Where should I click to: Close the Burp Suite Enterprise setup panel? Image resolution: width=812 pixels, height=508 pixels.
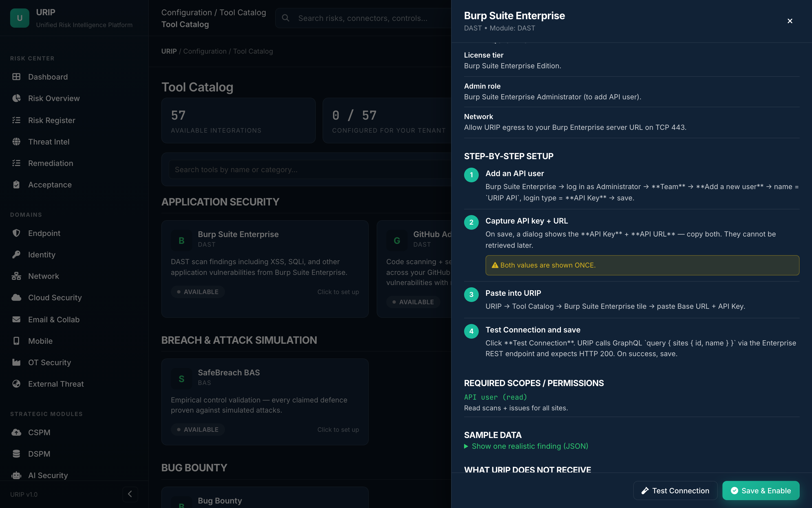(790, 21)
